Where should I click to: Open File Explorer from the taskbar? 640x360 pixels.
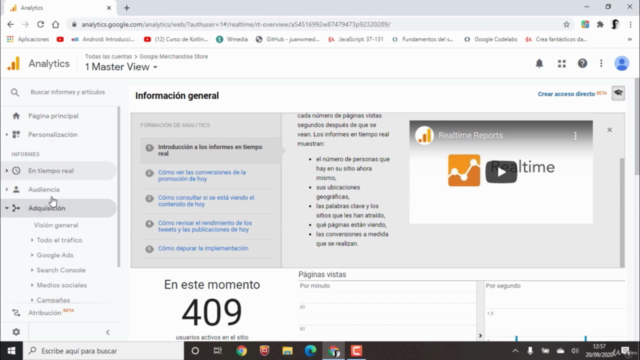point(287,351)
